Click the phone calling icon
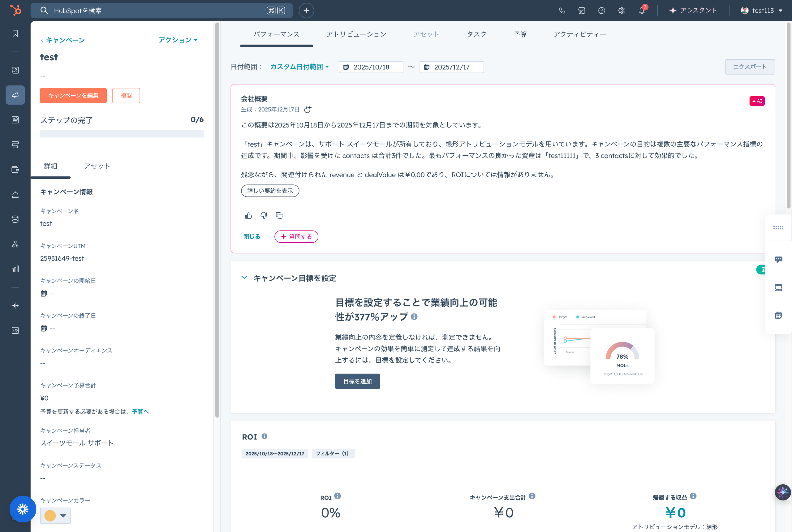The width and height of the screenshot is (792, 532). click(562, 11)
